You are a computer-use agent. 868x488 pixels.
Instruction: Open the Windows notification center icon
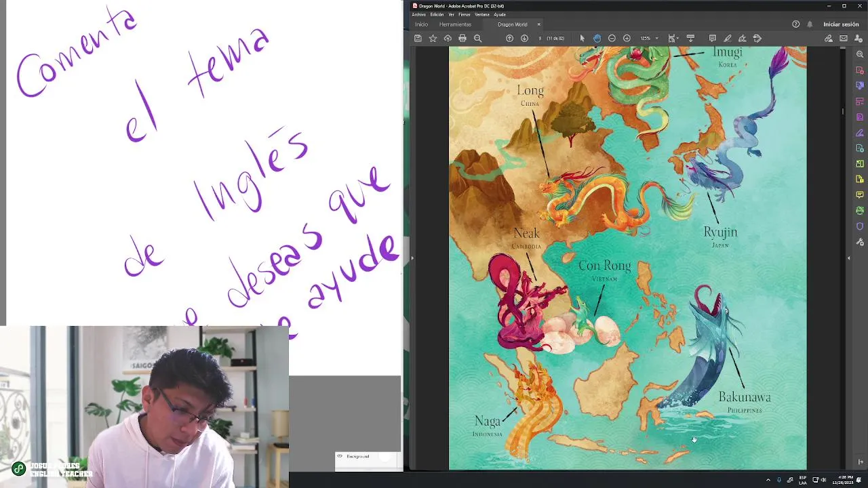[859, 480]
